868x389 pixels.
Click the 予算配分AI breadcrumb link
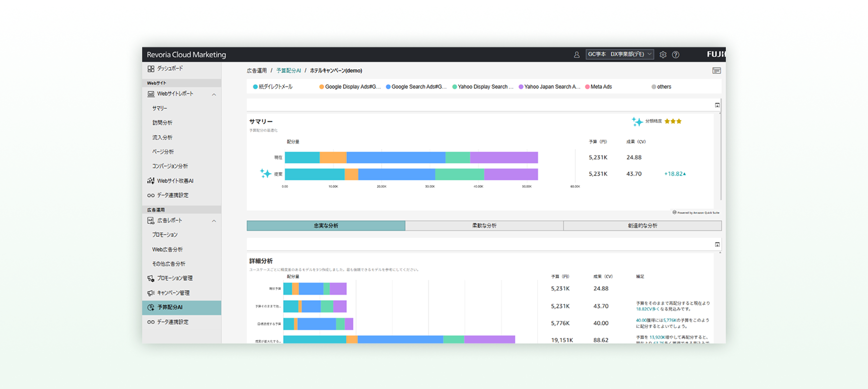(x=288, y=71)
